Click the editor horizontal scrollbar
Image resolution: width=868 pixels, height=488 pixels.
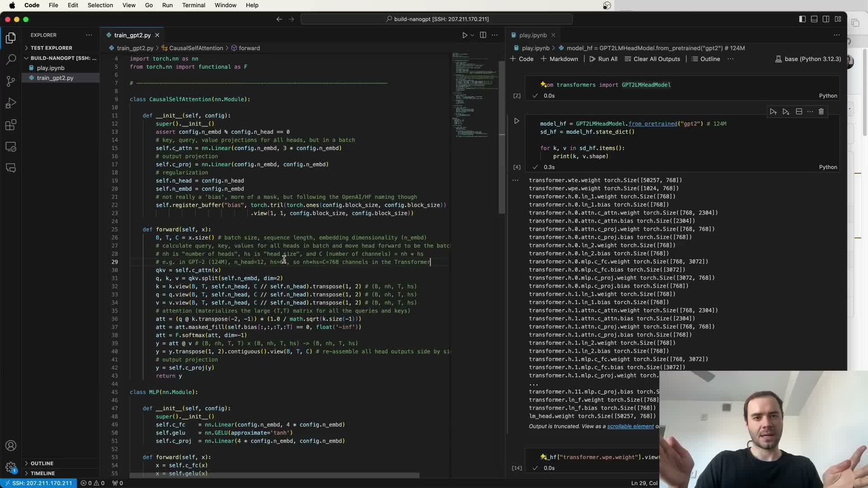[x=274, y=475]
